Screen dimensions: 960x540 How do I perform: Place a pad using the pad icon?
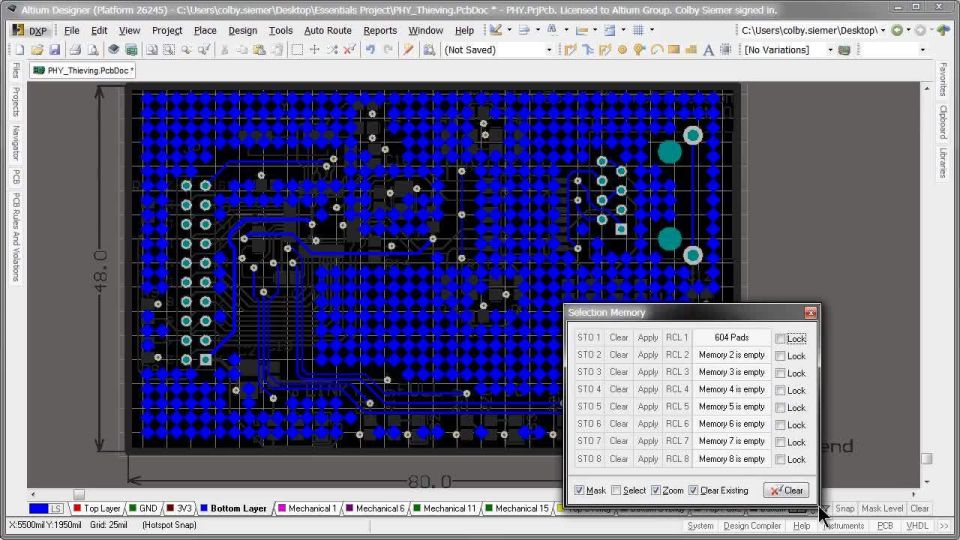(622, 50)
